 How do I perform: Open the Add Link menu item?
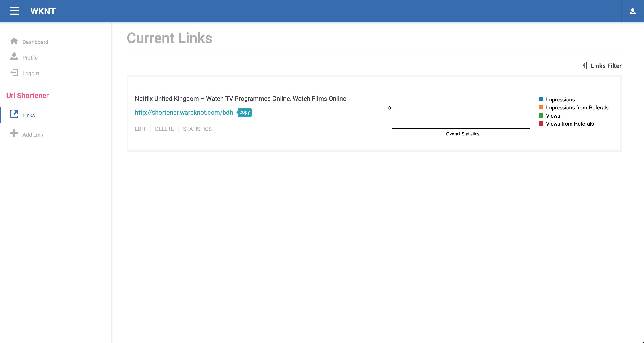click(x=33, y=135)
